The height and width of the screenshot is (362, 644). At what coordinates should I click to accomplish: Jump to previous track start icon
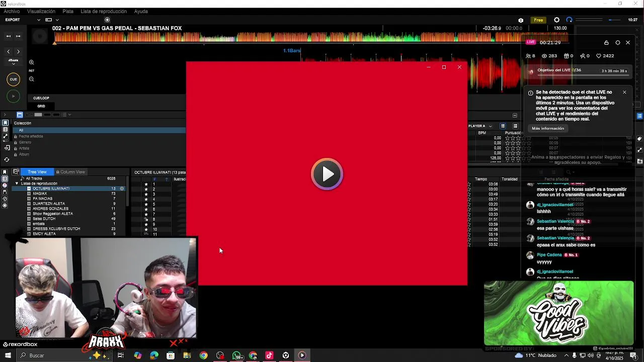(x=9, y=36)
